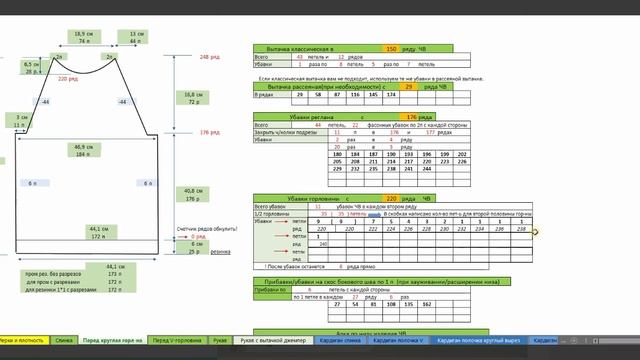
Task: Click the "46,9 см 184 п" width label
Action: tap(84, 150)
